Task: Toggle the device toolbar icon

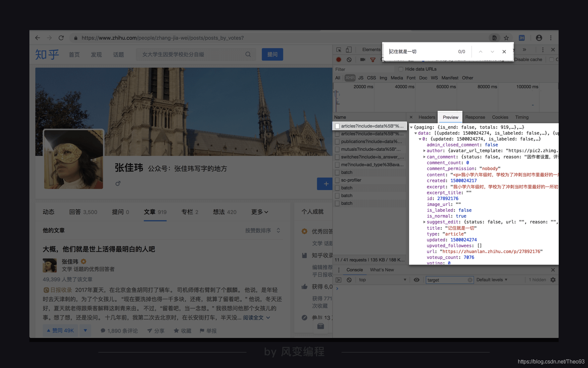Action: [x=348, y=50]
